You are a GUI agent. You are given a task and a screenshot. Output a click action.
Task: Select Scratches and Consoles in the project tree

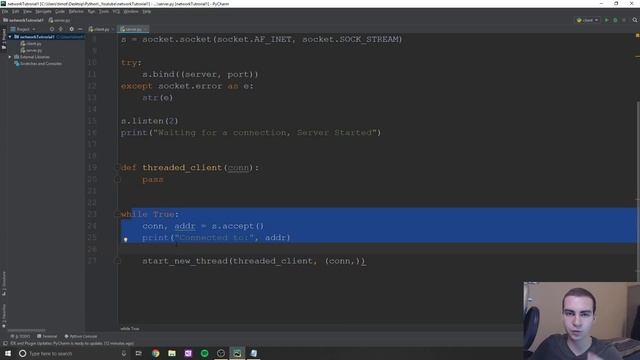(38, 64)
